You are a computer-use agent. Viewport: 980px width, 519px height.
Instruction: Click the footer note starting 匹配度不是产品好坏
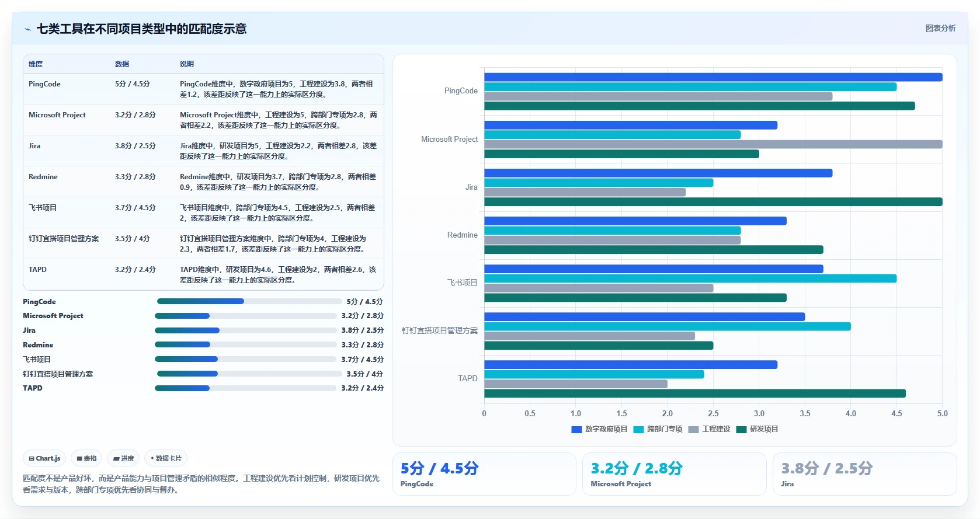click(201, 484)
